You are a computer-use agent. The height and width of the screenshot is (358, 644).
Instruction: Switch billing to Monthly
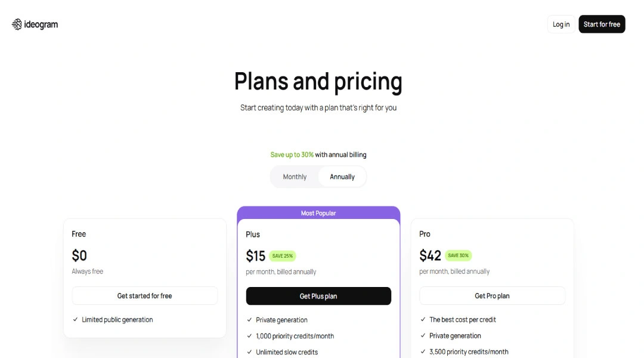coord(295,177)
